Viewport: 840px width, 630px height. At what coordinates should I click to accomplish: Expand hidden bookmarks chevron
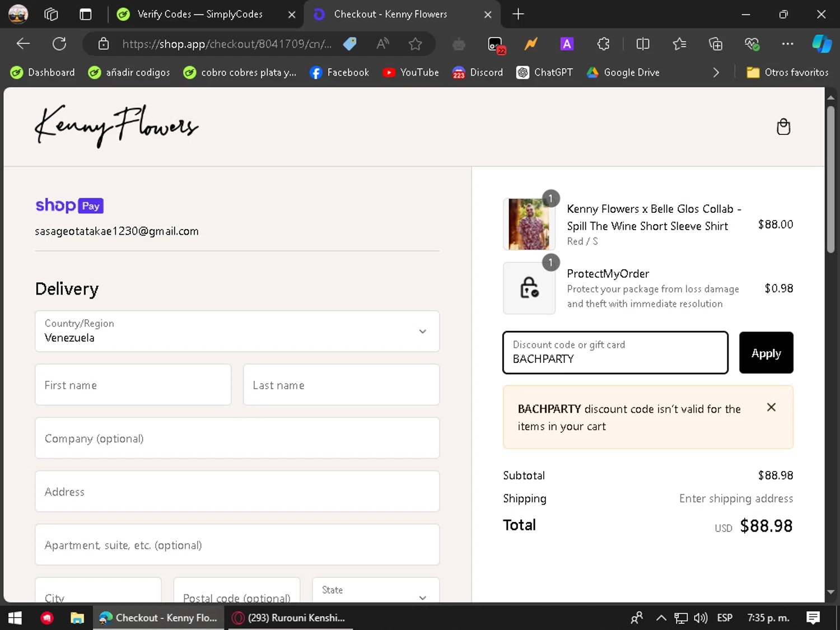pos(716,72)
